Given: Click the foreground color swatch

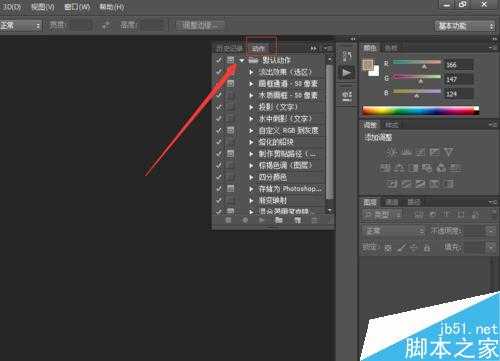Looking at the screenshot, I should coord(368,65).
